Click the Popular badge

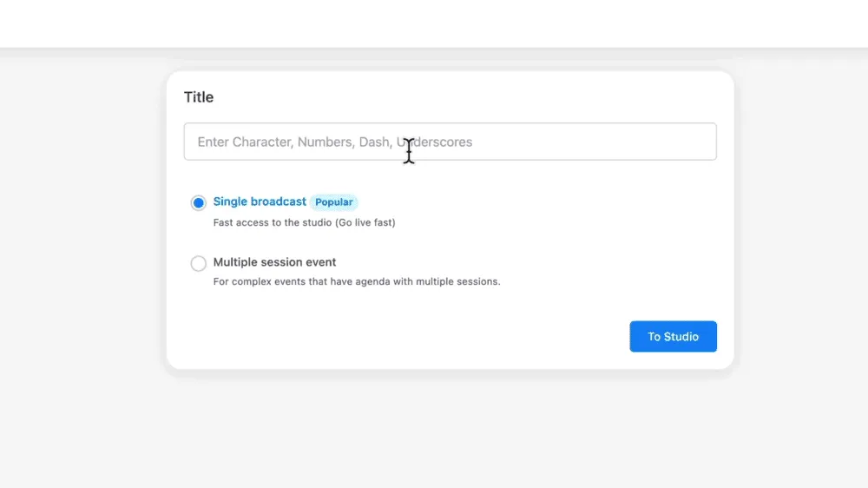click(x=333, y=202)
